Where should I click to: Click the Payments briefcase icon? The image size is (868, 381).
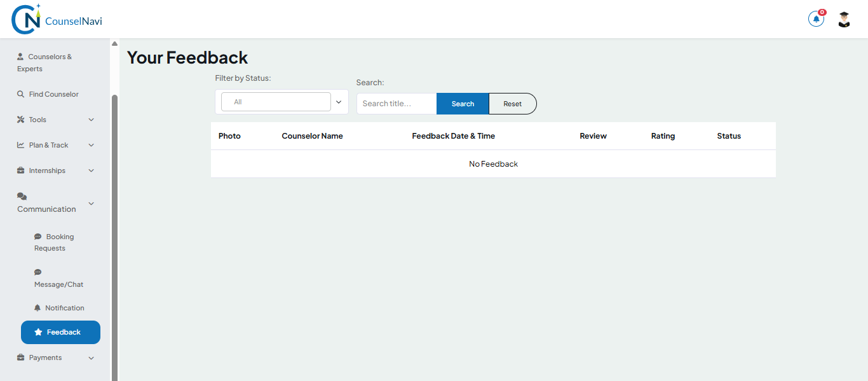tap(21, 357)
